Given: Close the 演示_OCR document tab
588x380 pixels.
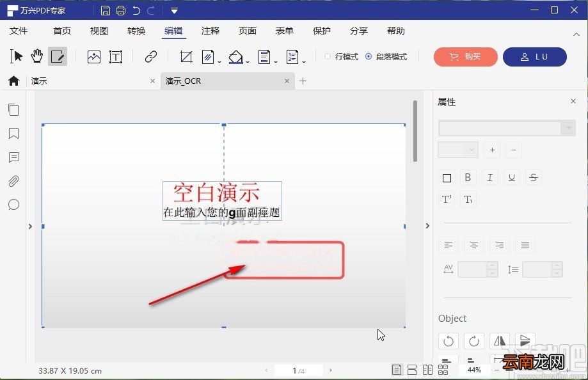Looking at the screenshot, I should (287, 81).
